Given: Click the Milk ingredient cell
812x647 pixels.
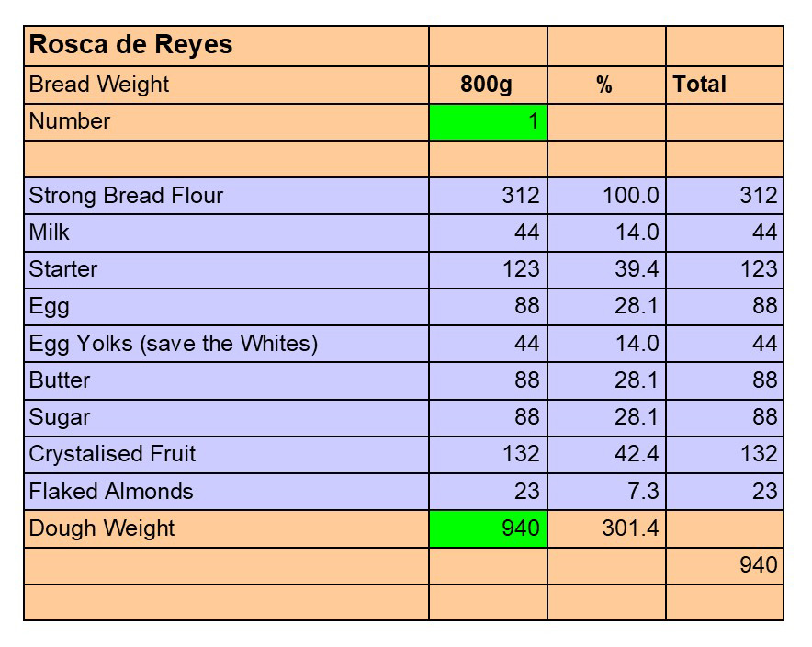Looking at the screenshot, I should point(226,233).
